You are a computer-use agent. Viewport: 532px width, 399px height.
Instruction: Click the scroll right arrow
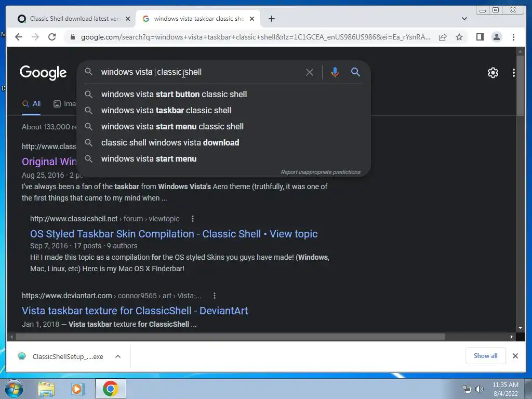pos(511,337)
